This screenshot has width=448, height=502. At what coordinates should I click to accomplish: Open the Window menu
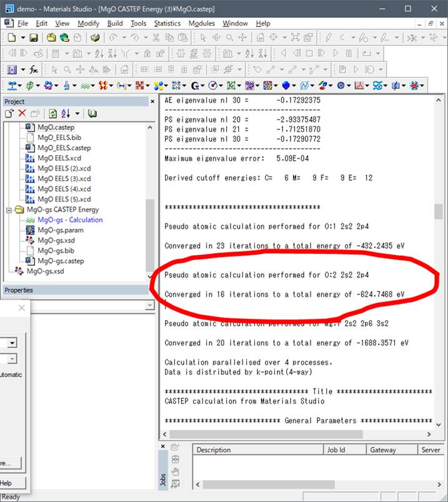235,23
